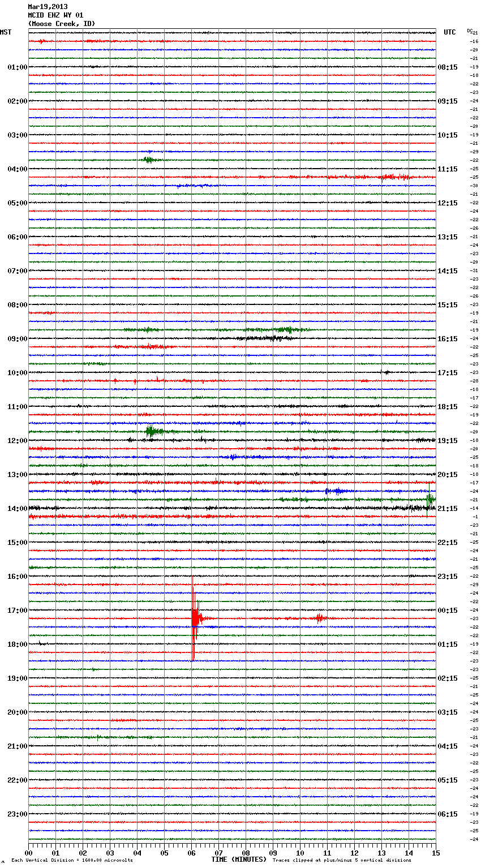Image resolution: width=481 pixels, height=868 pixels.
Task: Click the (Moose Creek, ID) location text
Action: [x=62, y=24]
